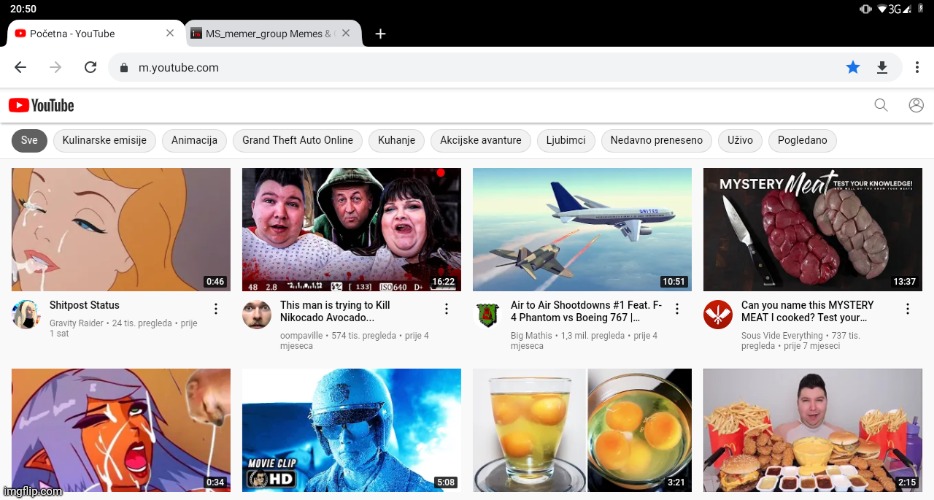The width and height of the screenshot is (934, 500).
Task: Select Ljubimci filter chip
Action: 566,141
